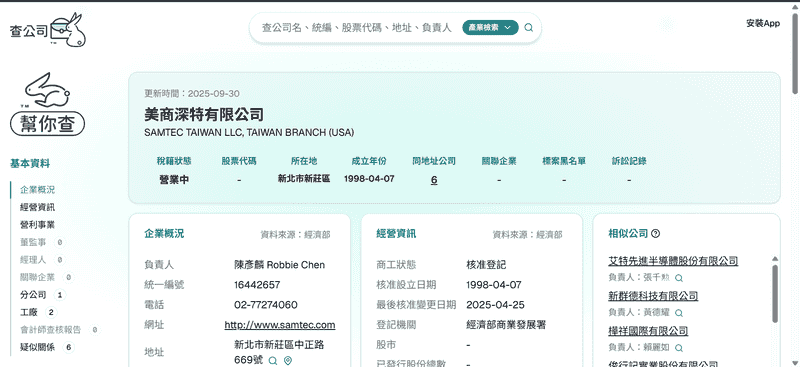Viewport: 800px width, 367px height.
Task: Click the 統一編號 value 16442657
Action: coord(257,285)
